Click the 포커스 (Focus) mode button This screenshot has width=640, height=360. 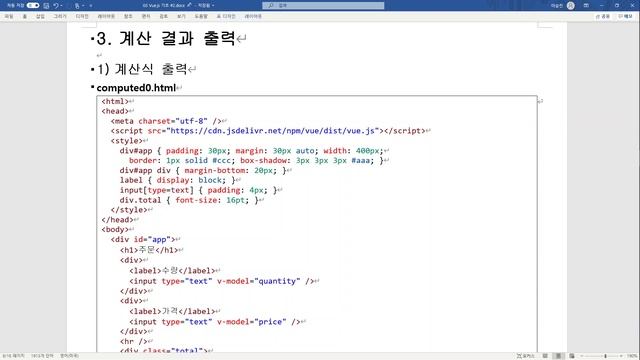pyautogui.click(x=526, y=356)
